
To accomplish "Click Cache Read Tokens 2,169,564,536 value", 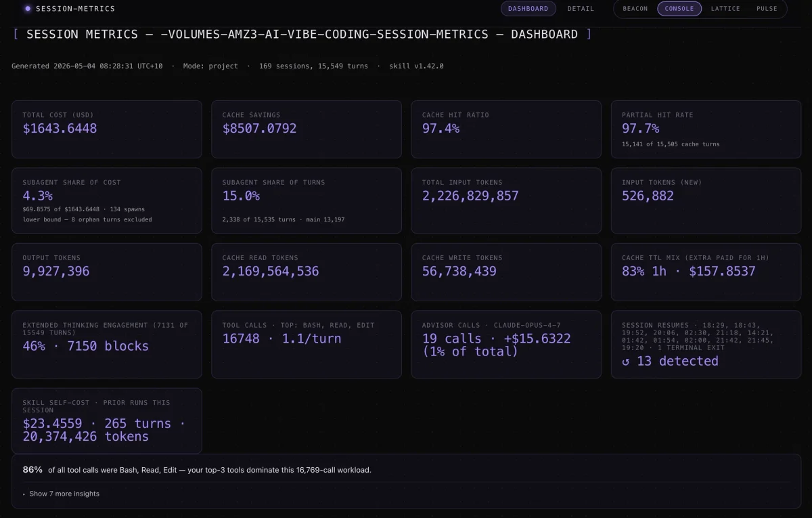I will pyautogui.click(x=271, y=272).
